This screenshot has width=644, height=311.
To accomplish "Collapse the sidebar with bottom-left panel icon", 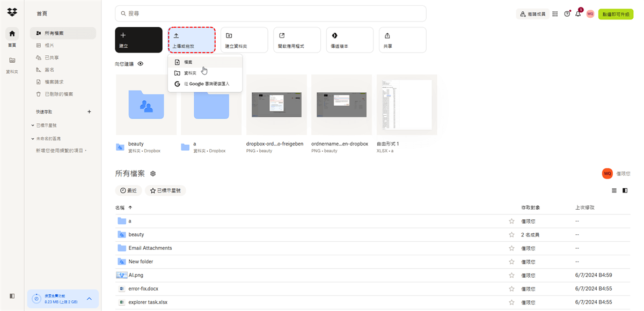I will coord(12,296).
